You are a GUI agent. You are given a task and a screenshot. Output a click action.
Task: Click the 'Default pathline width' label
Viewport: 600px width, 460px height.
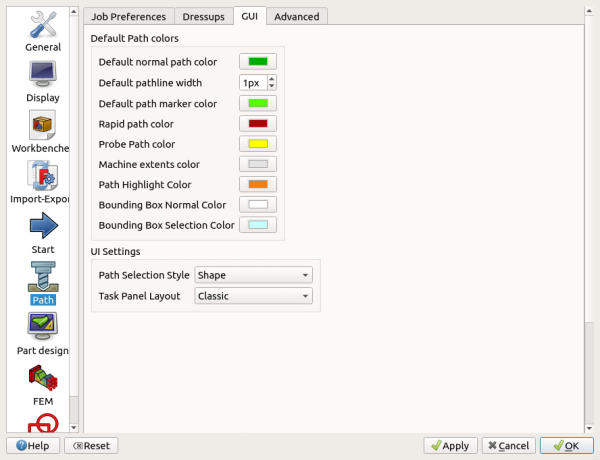(x=150, y=83)
